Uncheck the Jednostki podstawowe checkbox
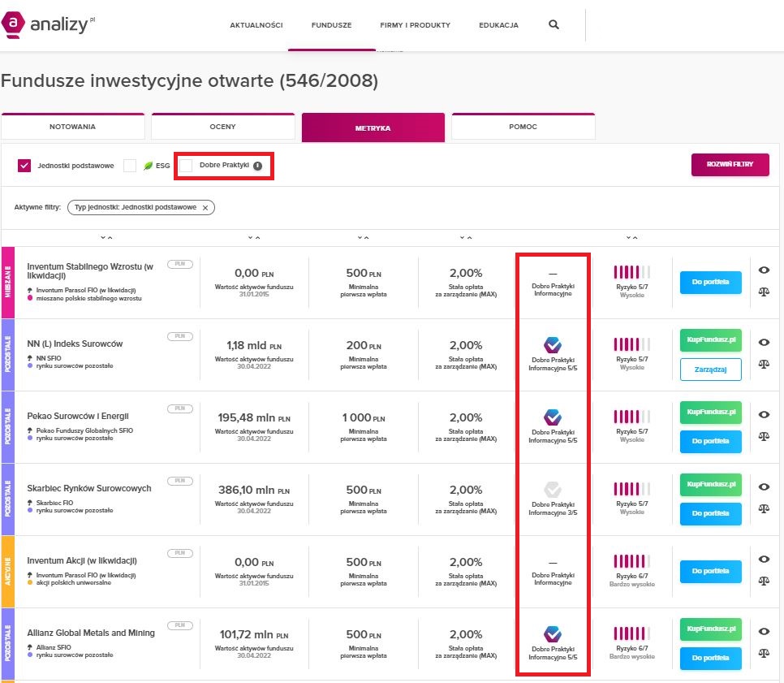Image resolution: width=784 pixels, height=683 pixels. point(24,166)
